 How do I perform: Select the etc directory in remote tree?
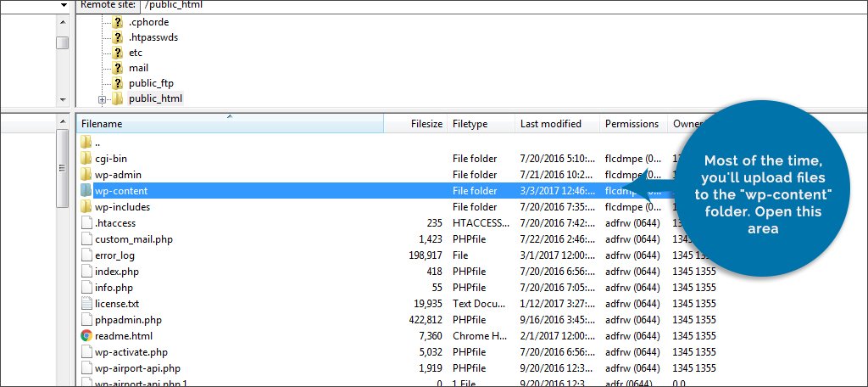pos(136,53)
